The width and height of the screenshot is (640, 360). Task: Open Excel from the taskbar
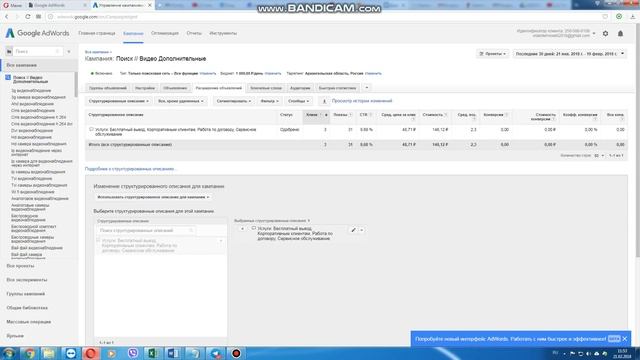(153, 353)
